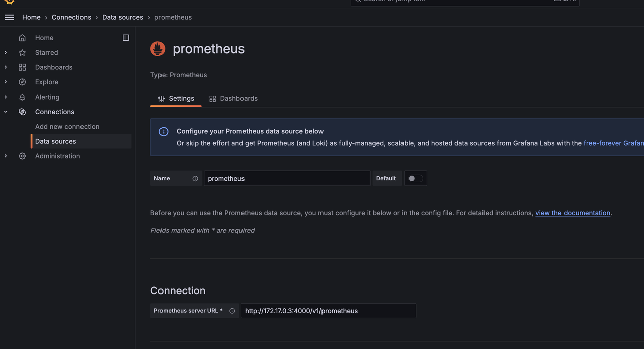The height and width of the screenshot is (349, 644).
Task: Expand the Alerting sidebar section
Action: tap(5, 97)
